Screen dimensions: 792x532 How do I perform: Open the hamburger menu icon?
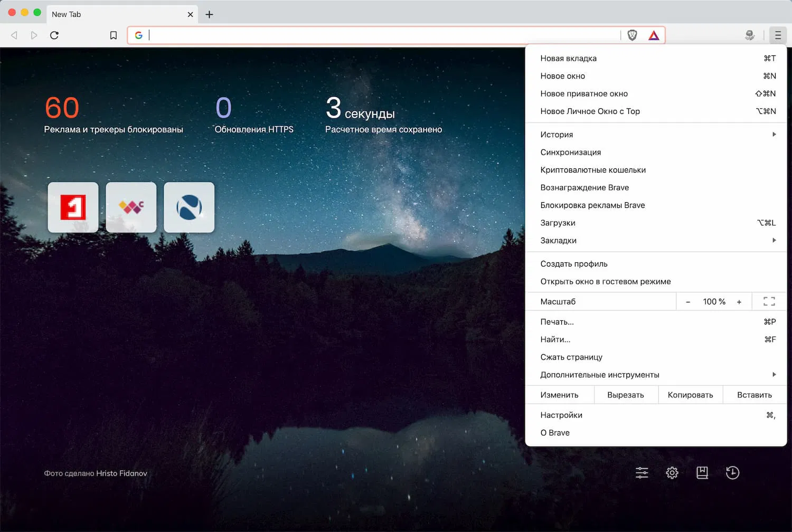[x=778, y=35]
